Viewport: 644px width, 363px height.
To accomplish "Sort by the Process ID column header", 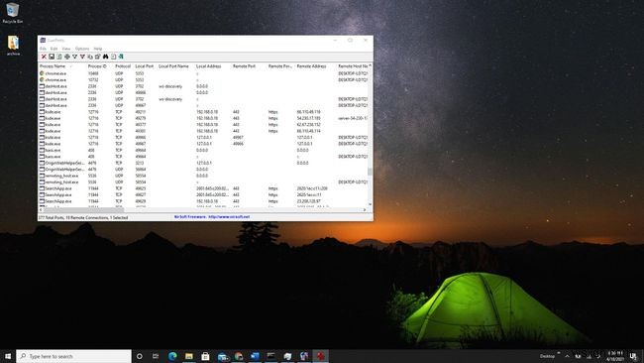I will (97, 66).
